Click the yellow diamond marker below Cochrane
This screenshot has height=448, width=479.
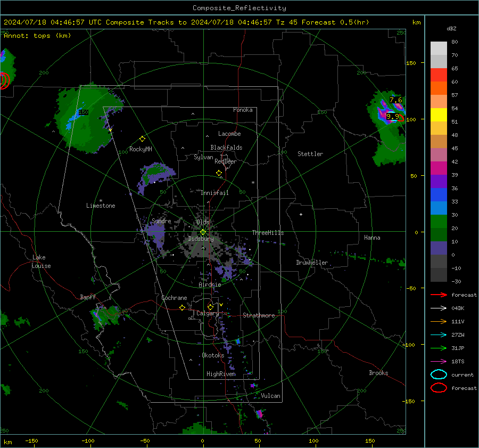[x=182, y=308]
